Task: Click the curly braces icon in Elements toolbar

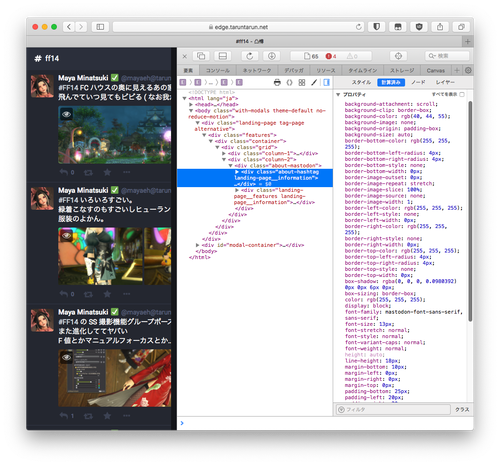Action: (289, 82)
